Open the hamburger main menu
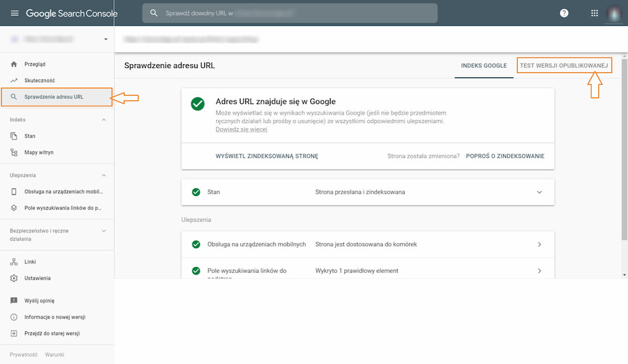This screenshot has width=628, height=364. [x=15, y=13]
